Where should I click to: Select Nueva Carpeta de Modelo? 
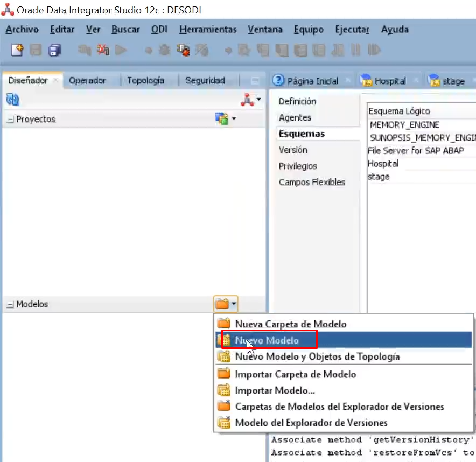point(344,324)
